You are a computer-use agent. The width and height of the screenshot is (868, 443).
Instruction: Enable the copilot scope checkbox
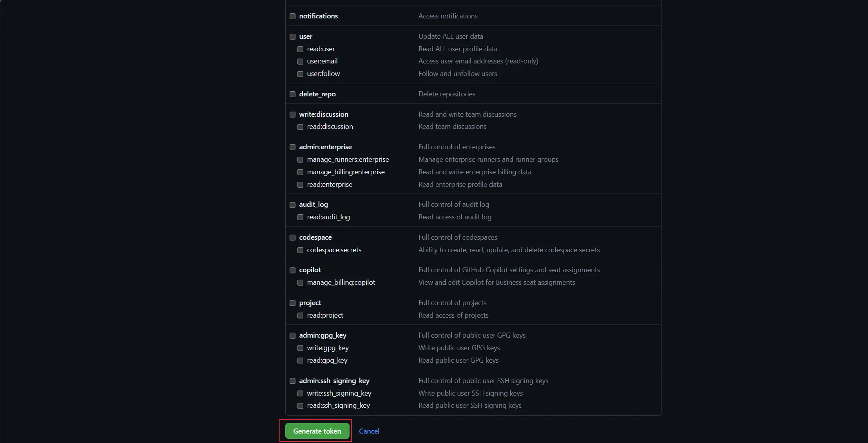coord(292,270)
